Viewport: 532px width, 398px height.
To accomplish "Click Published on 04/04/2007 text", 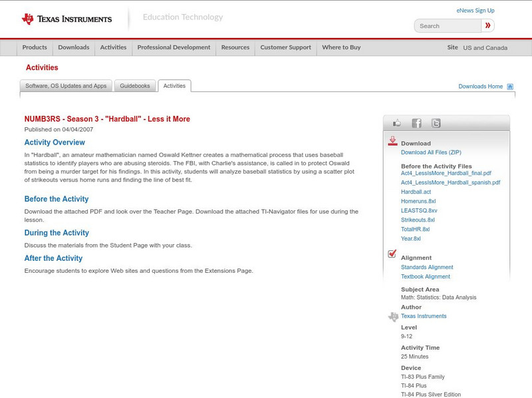I will pyautogui.click(x=59, y=129).
